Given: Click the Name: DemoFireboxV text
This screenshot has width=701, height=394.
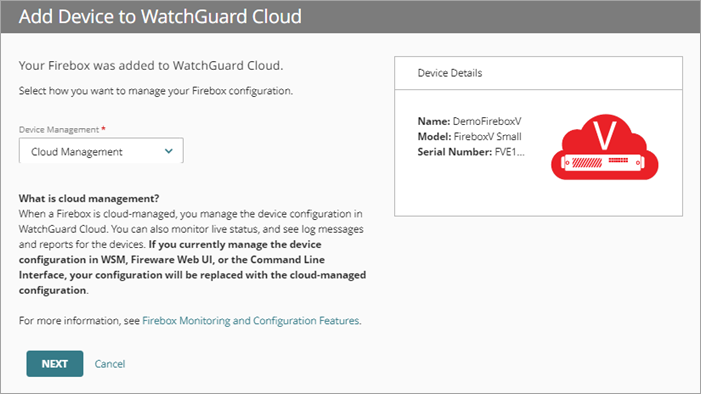Looking at the screenshot, I should click(469, 121).
